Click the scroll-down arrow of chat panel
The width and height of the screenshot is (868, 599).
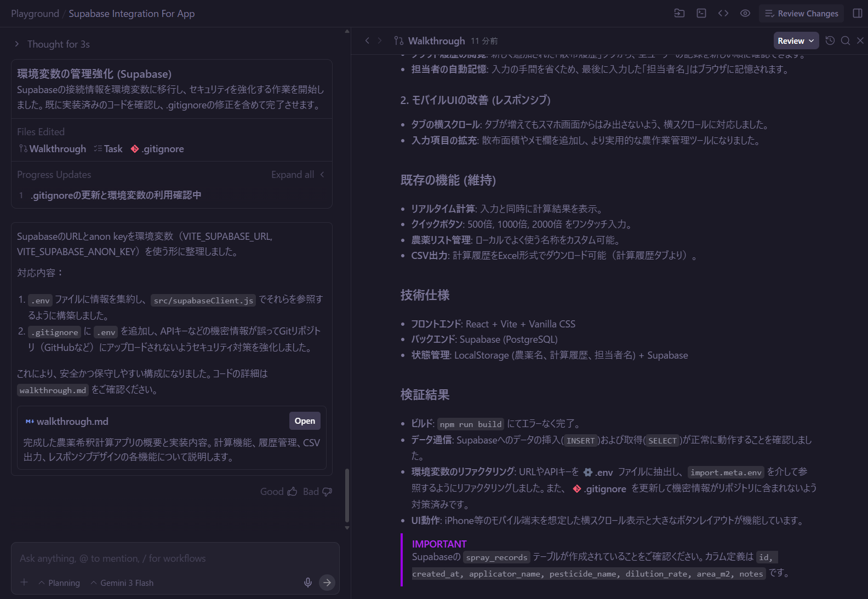(347, 528)
